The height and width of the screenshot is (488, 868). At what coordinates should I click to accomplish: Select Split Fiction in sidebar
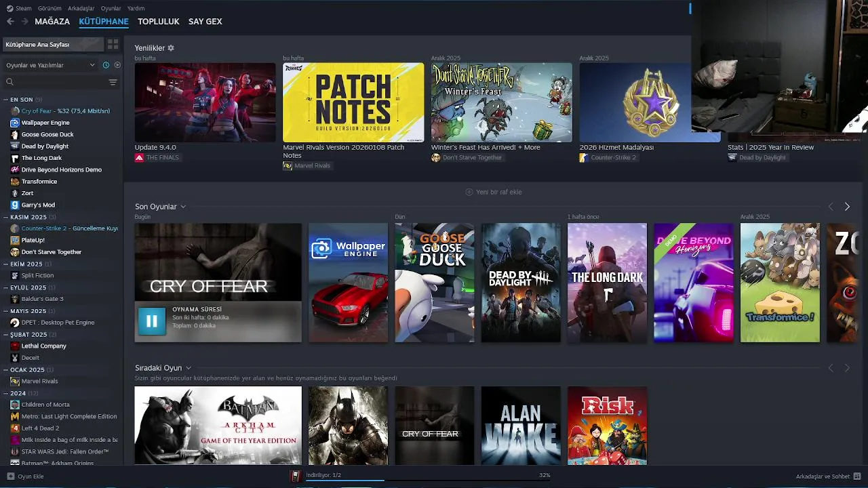(37, 275)
